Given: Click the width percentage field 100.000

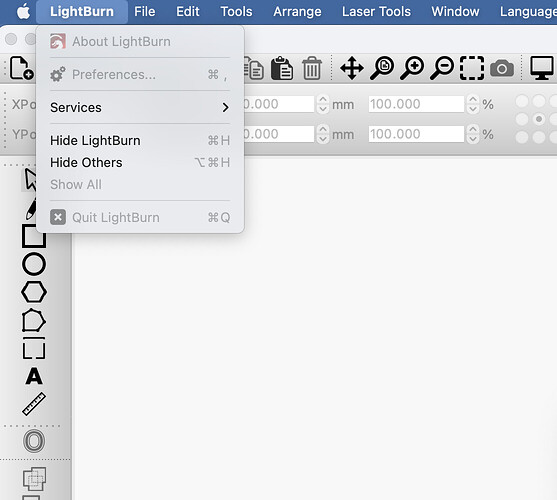Looking at the screenshot, I should coord(416,104).
